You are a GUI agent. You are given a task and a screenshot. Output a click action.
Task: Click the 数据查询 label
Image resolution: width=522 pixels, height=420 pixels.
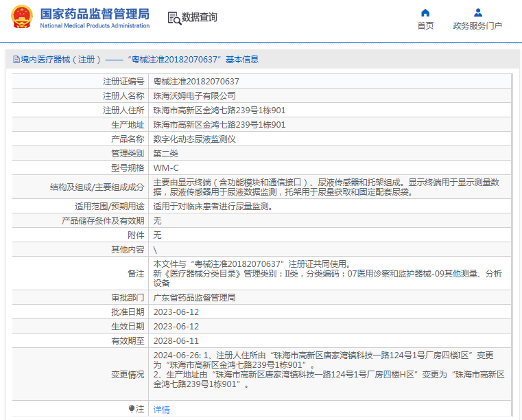pos(199,17)
